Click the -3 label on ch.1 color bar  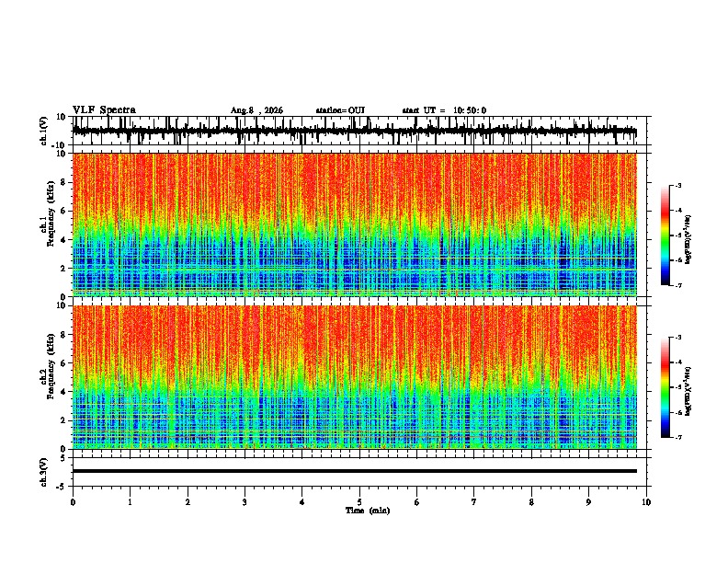point(677,185)
